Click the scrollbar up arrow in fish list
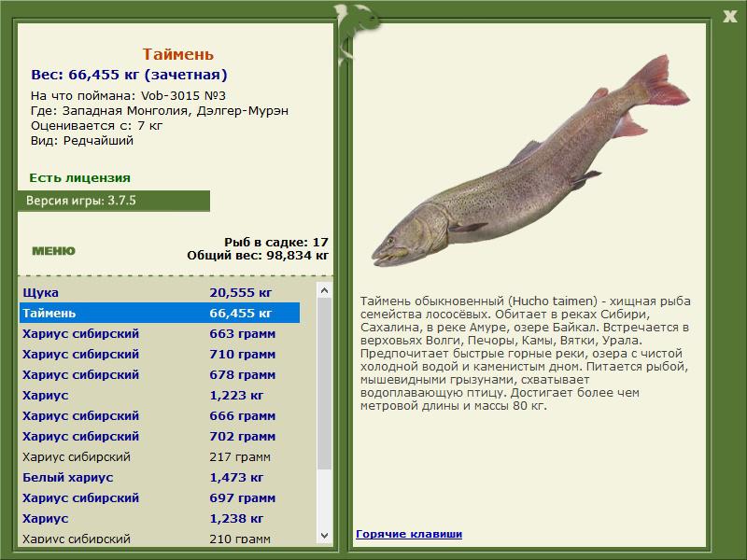This screenshot has height=560, width=747. click(x=324, y=290)
